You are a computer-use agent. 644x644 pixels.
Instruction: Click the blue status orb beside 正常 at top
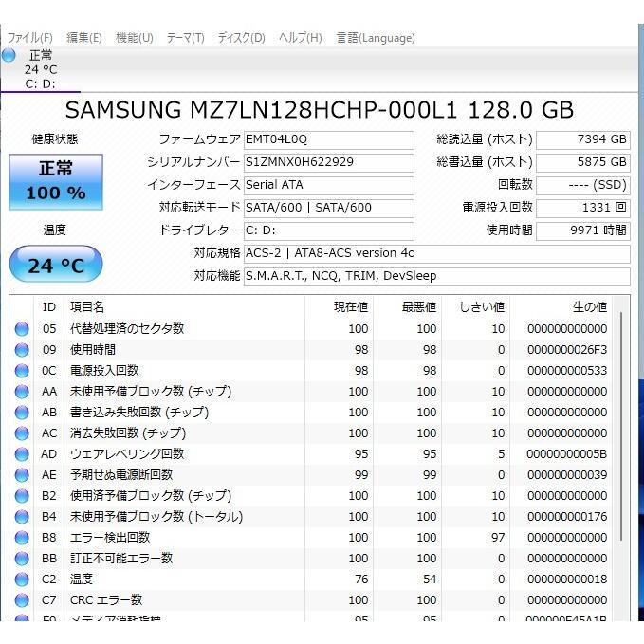pos(9,55)
